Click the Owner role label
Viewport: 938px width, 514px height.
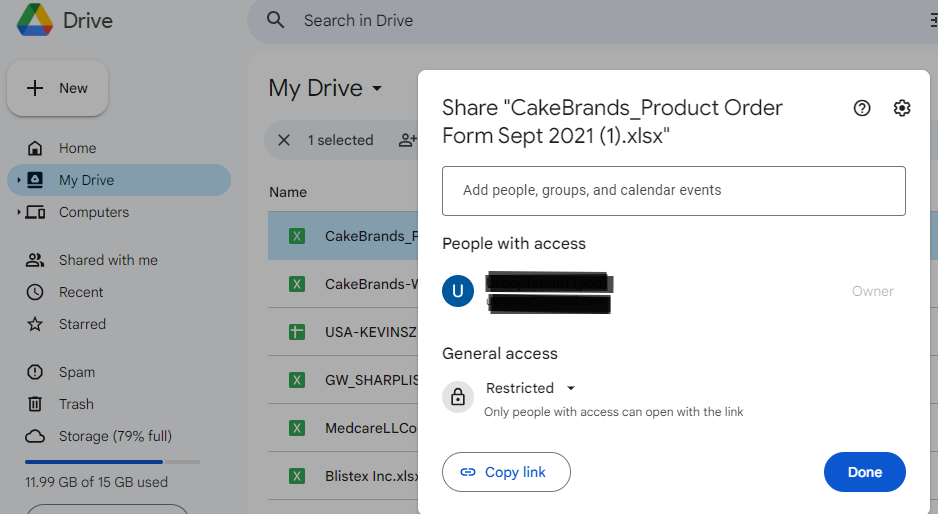coord(873,291)
